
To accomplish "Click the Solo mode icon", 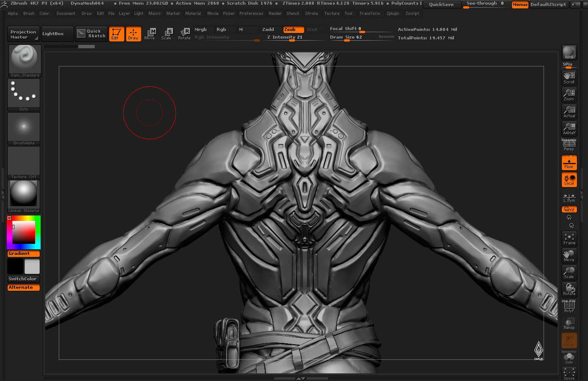I will [x=569, y=358].
